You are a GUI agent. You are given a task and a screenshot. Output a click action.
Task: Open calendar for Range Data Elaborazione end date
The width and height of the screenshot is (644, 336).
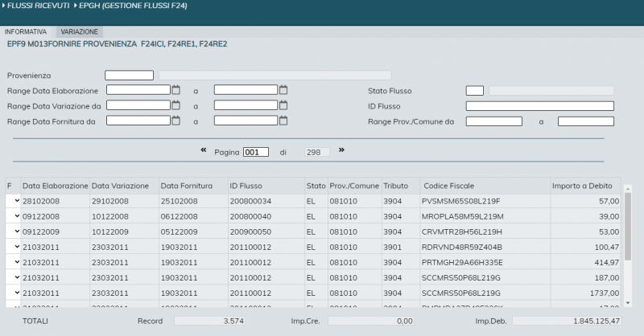tap(283, 91)
